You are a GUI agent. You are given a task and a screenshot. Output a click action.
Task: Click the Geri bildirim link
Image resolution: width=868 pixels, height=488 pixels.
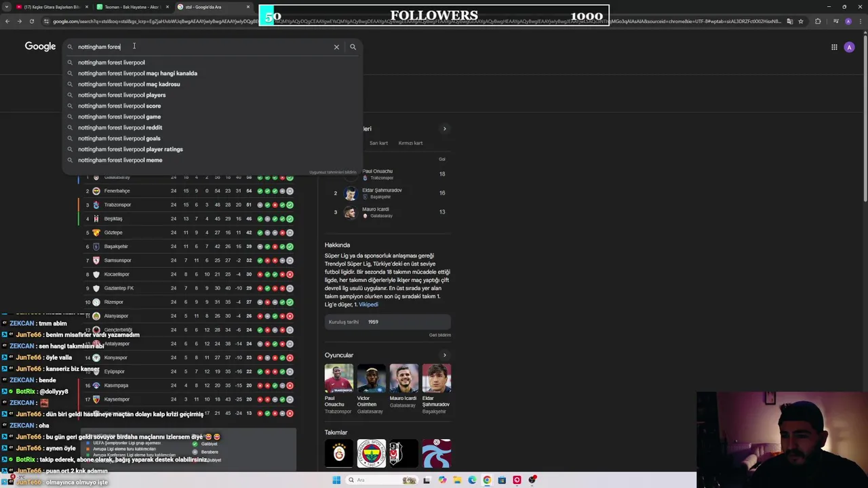(439, 335)
